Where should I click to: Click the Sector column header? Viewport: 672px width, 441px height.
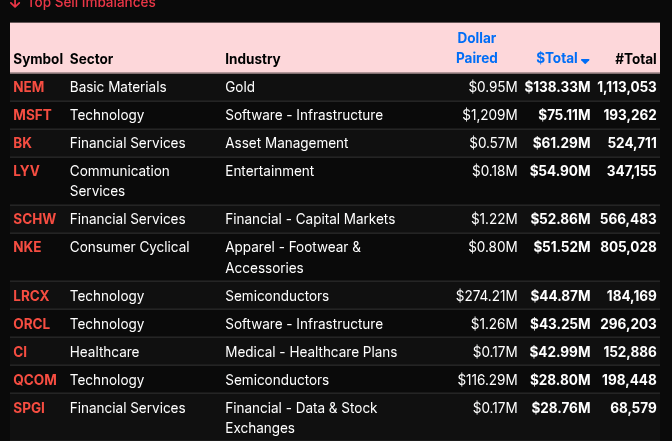(91, 59)
